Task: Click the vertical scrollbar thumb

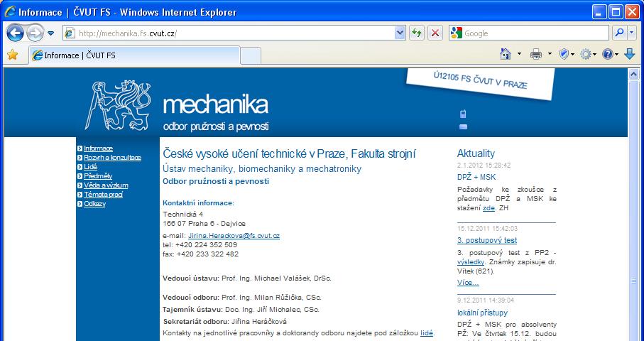Action: (x=633, y=281)
